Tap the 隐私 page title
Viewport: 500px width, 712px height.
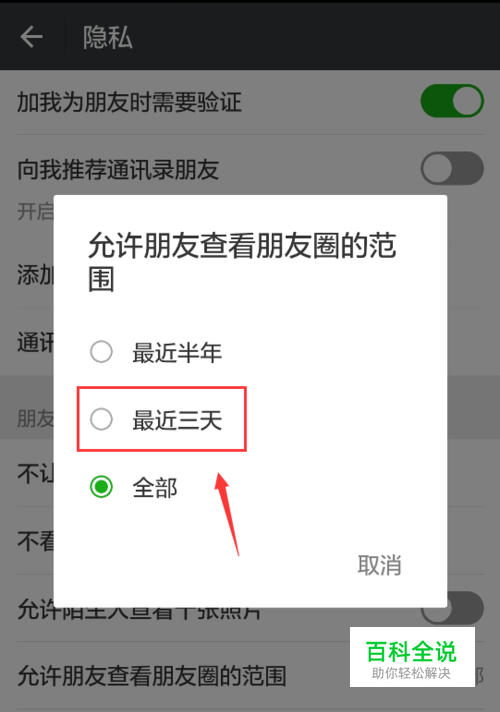tap(108, 37)
